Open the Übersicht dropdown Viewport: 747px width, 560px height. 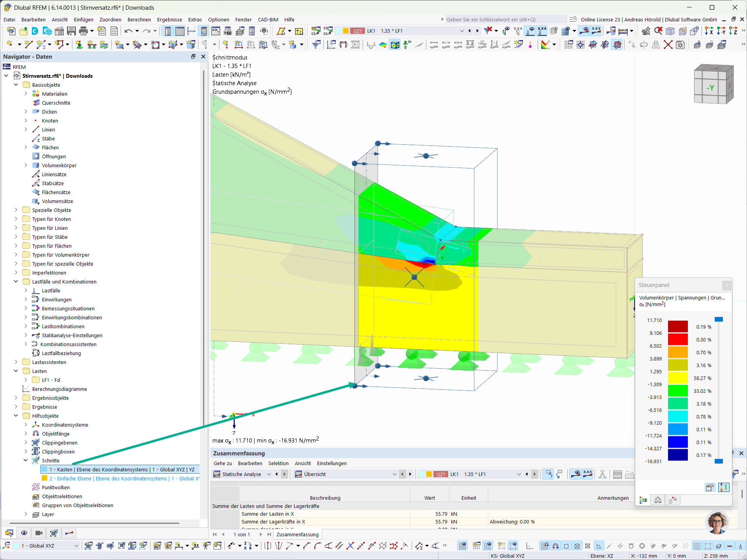[395, 474]
